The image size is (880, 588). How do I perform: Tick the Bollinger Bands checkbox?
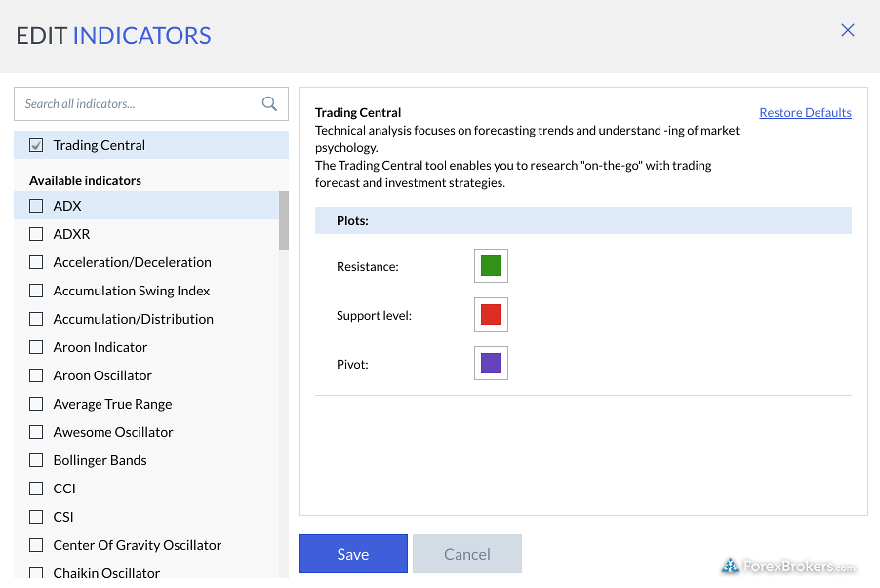[36, 460]
